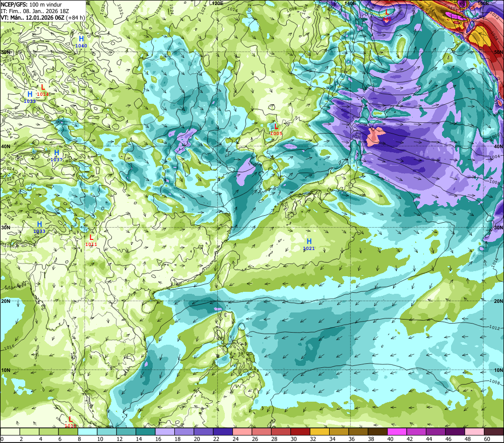Click the 'IT: Fim.. 08. Jan.. 2026 18Z' line

[35, 11]
